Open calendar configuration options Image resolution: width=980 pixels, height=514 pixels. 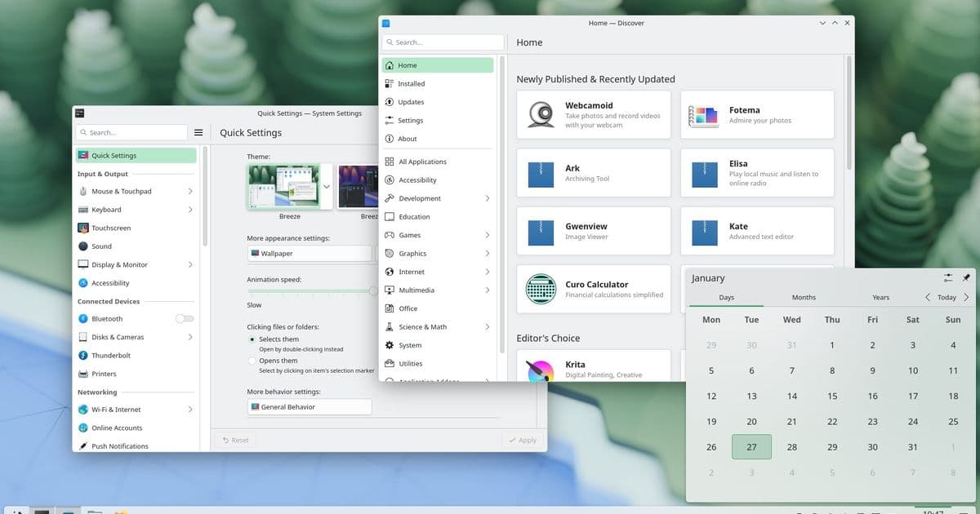point(947,277)
